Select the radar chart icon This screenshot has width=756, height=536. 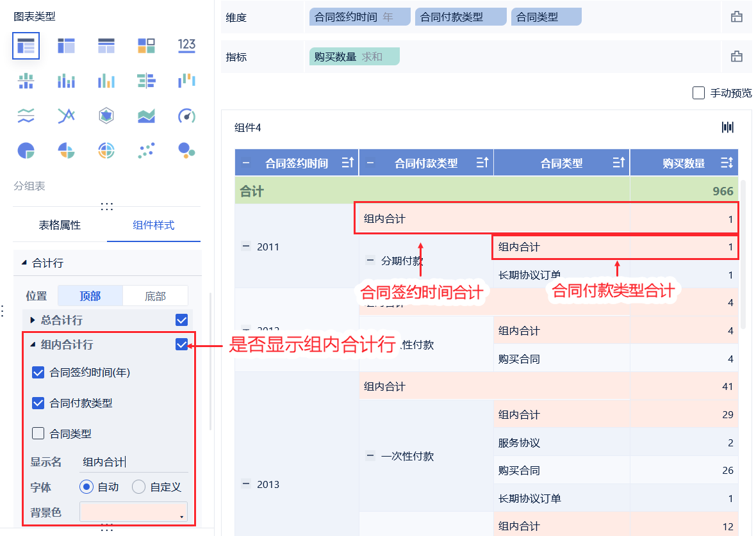[x=106, y=116]
